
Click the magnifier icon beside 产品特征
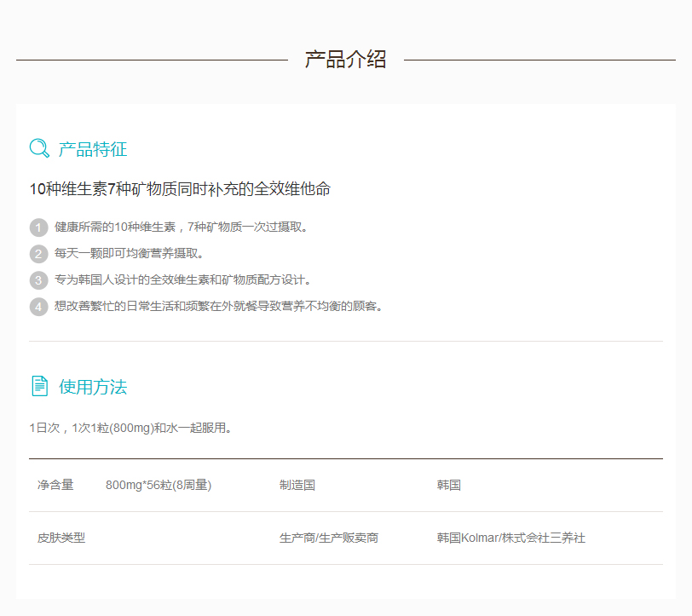click(39, 149)
